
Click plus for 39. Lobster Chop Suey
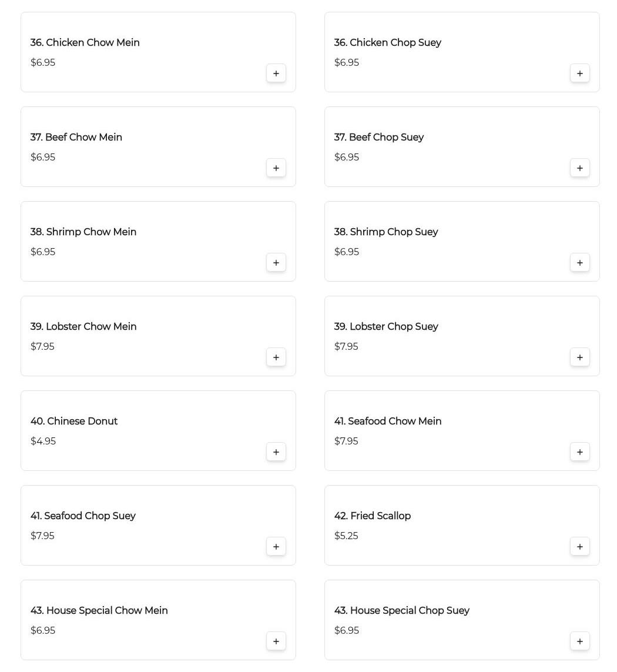580,357
